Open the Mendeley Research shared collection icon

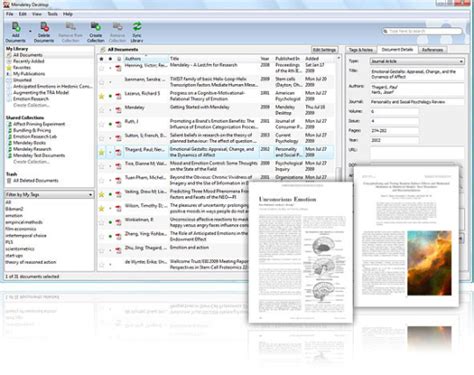pyautogui.click(x=10, y=149)
